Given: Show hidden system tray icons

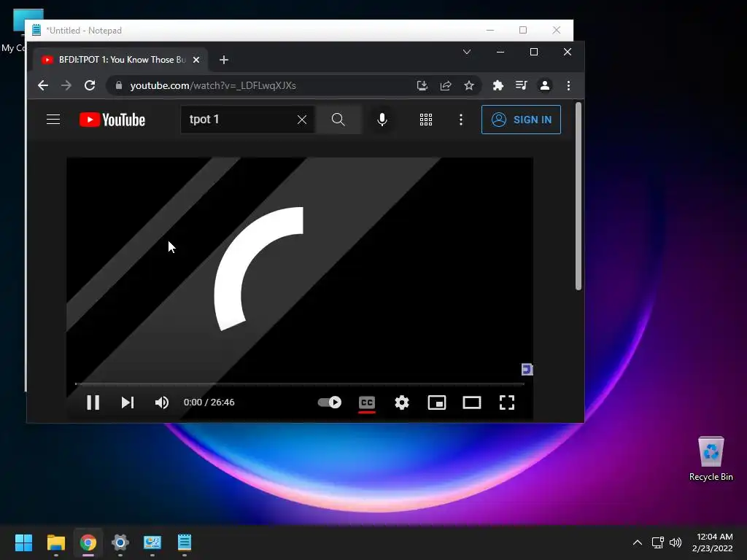Looking at the screenshot, I should click(x=638, y=542).
